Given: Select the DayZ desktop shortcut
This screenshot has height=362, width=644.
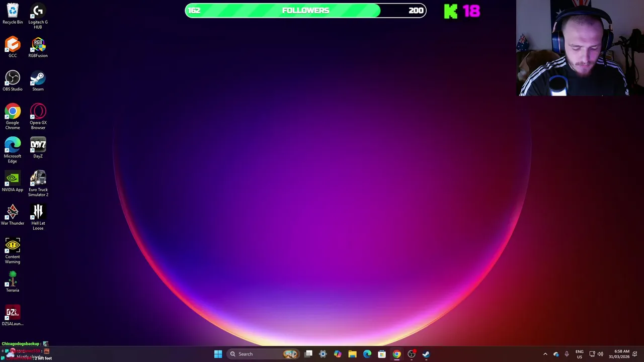Looking at the screenshot, I should tap(38, 148).
